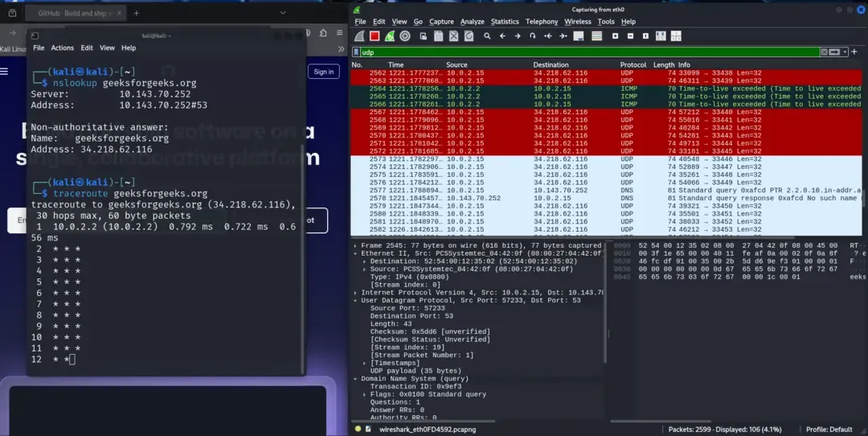
Task: Click the close capture file icon
Action: coord(453,36)
